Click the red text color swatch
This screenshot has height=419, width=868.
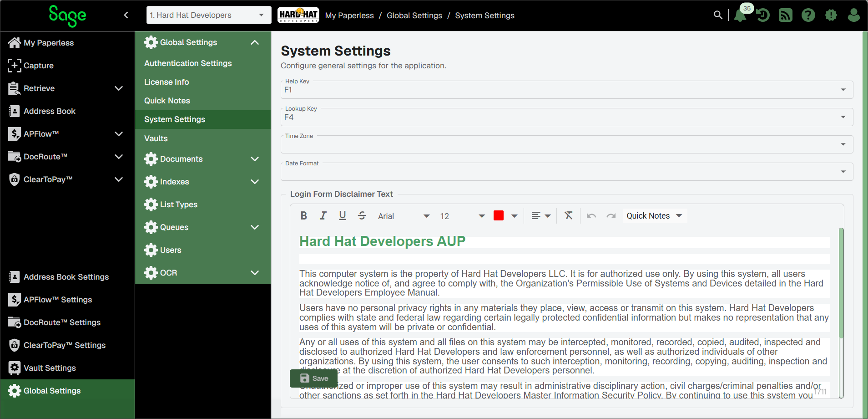(x=499, y=216)
